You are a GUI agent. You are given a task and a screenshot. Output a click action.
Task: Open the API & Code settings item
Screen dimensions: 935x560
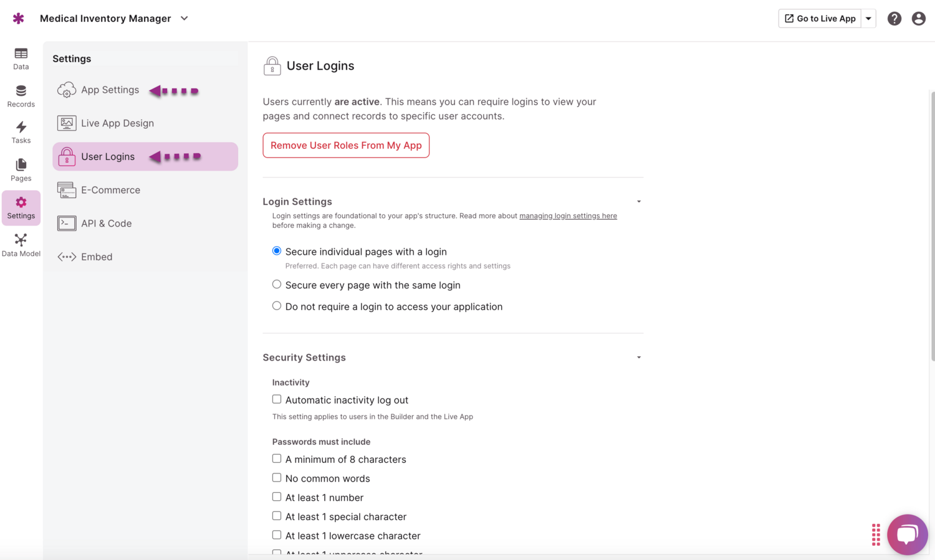point(106,223)
